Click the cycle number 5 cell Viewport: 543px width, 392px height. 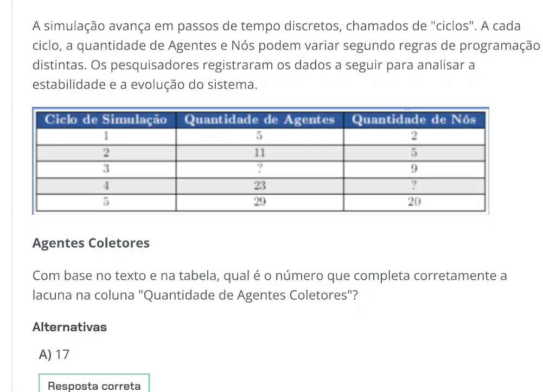click(106, 202)
